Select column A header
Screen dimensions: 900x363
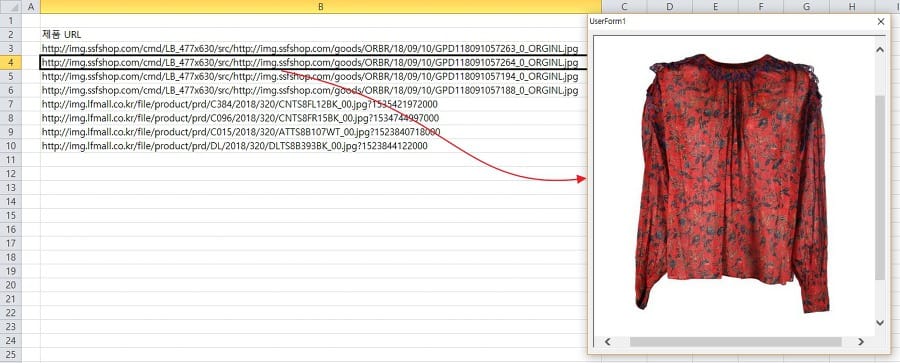(x=31, y=6)
